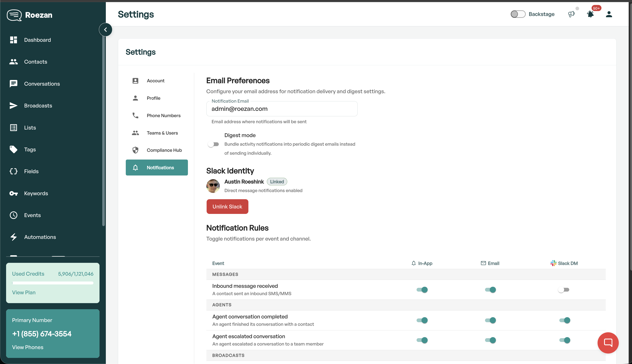Open Automations lightning bolt item

13,237
